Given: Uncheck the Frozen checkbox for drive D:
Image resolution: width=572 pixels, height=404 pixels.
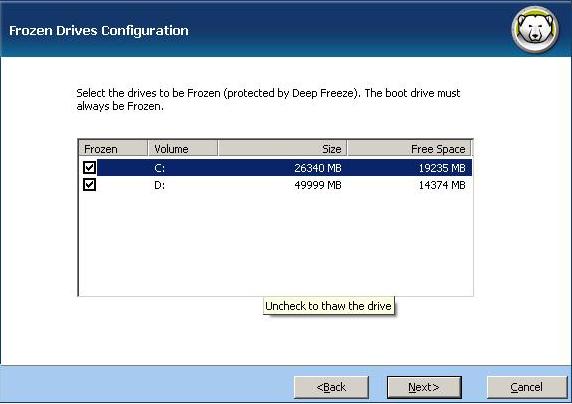Looking at the screenshot, I should pos(89,185).
